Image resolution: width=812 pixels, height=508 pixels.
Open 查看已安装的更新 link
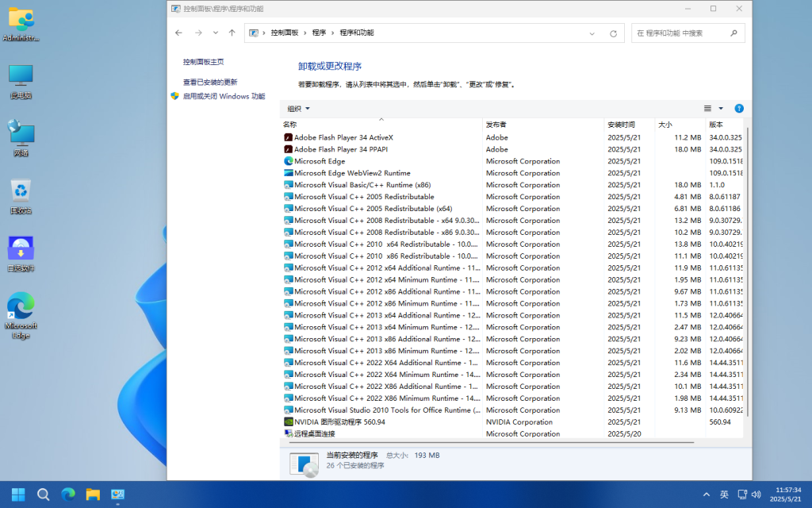coord(210,82)
